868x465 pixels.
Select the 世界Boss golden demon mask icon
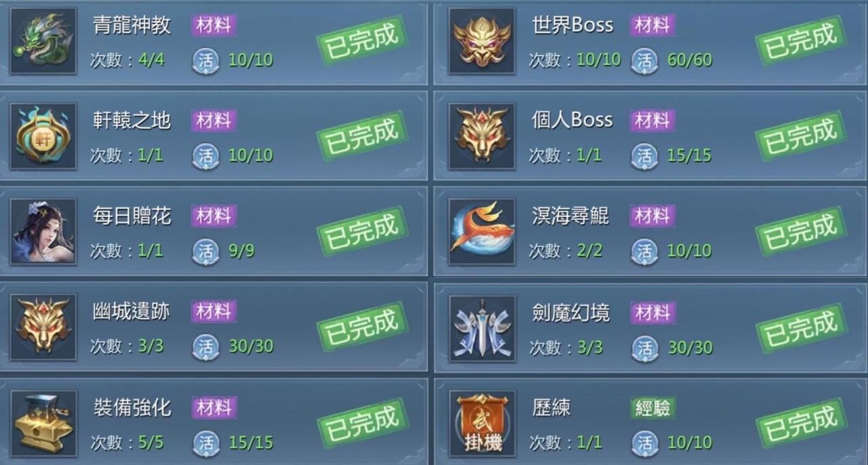point(482,41)
